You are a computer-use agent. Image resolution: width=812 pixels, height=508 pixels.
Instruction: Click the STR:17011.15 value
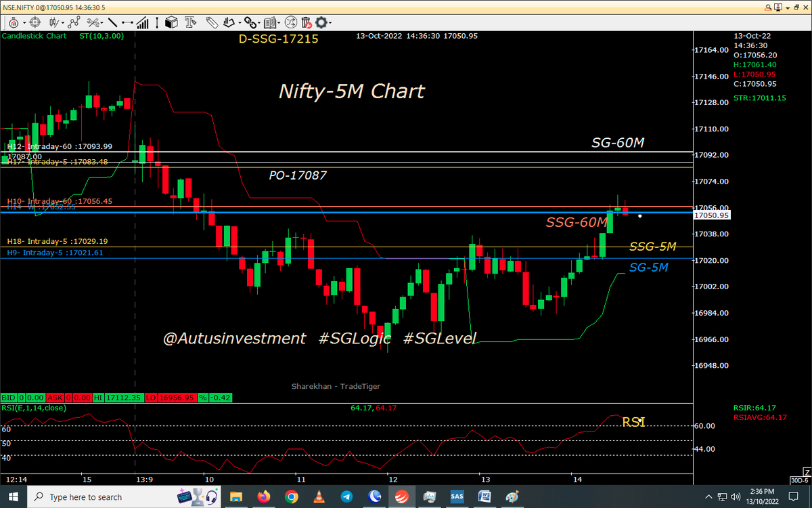[x=760, y=98]
